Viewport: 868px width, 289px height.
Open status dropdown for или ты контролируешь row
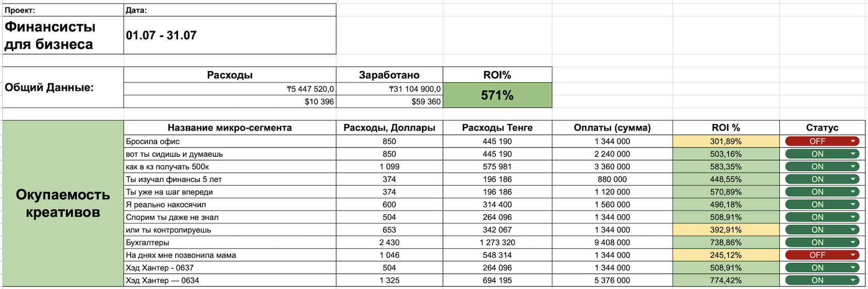pyautogui.click(x=822, y=230)
